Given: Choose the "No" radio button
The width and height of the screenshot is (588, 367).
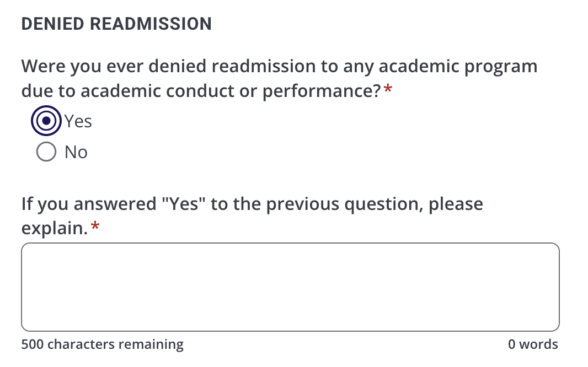Looking at the screenshot, I should (x=46, y=152).
